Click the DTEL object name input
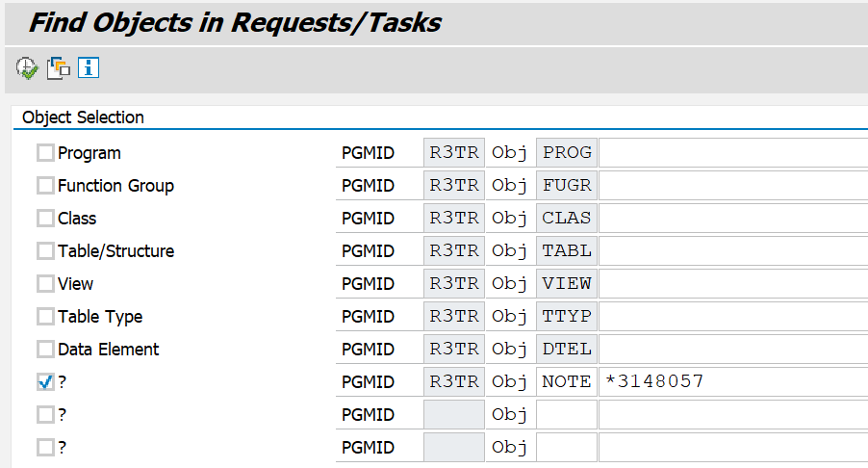The width and height of the screenshot is (868, 468). pos(732,350)
